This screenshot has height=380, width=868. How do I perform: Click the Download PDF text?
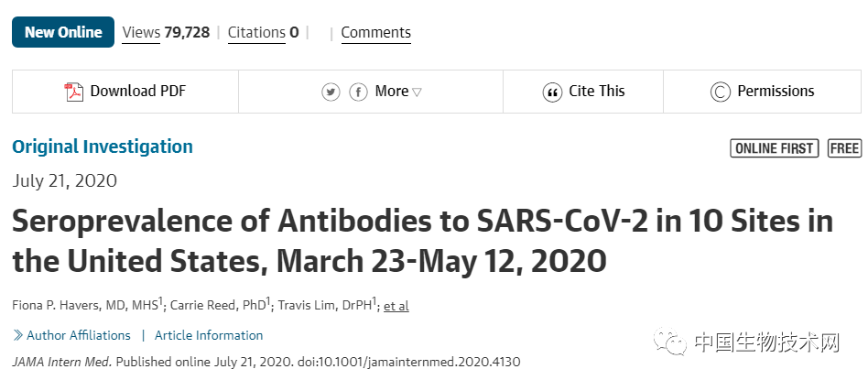pos(137,92)
